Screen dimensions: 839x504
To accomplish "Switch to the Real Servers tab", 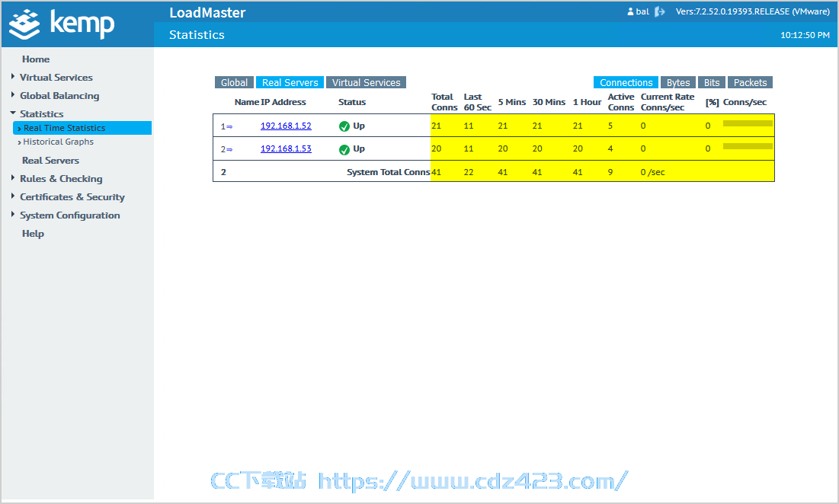I will coord(290,82).
